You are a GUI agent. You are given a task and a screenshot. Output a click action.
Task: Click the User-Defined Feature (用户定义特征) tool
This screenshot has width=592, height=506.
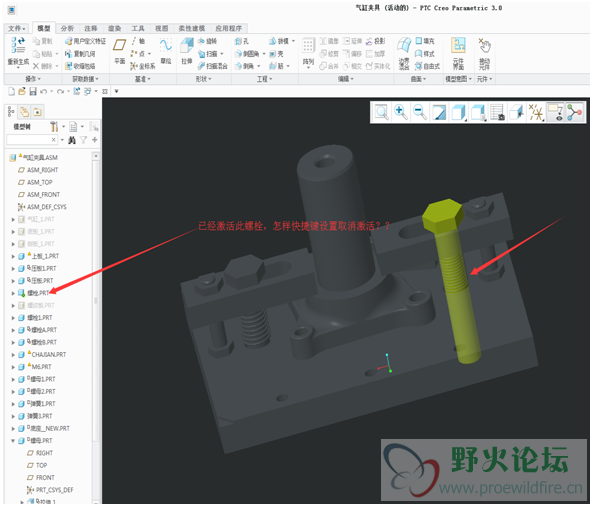click(85, 41)
